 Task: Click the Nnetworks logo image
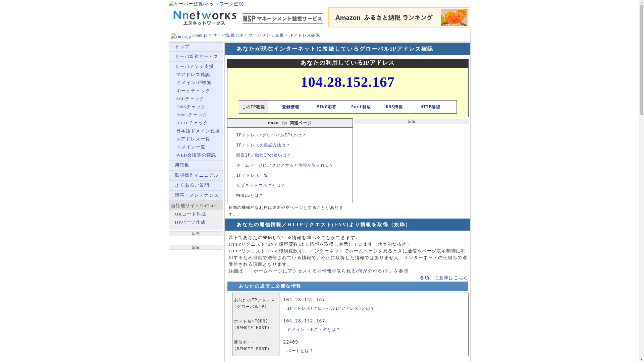click(x=204, y=18)
